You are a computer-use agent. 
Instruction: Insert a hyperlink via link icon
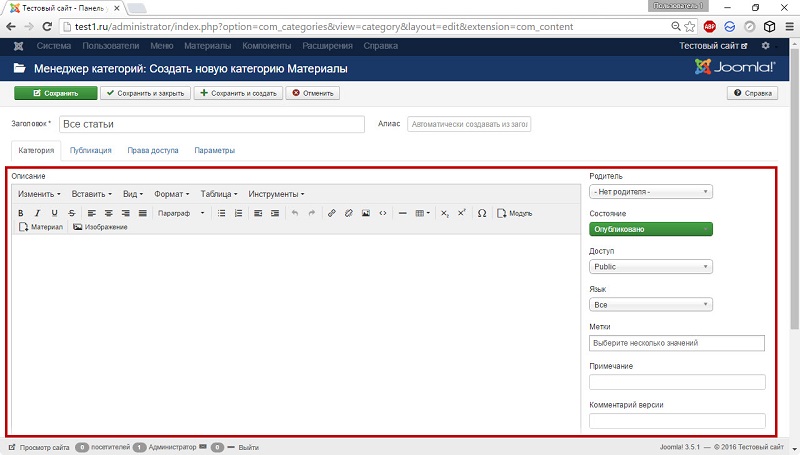click(x=332, y=213)
